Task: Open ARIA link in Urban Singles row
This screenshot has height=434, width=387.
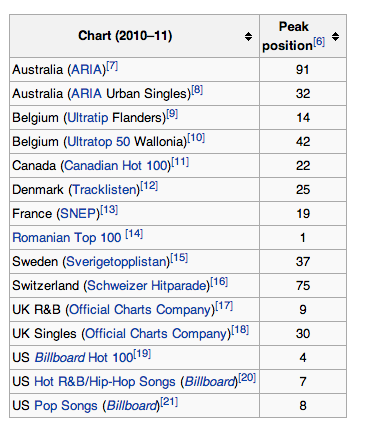Action: pos(86,94)
